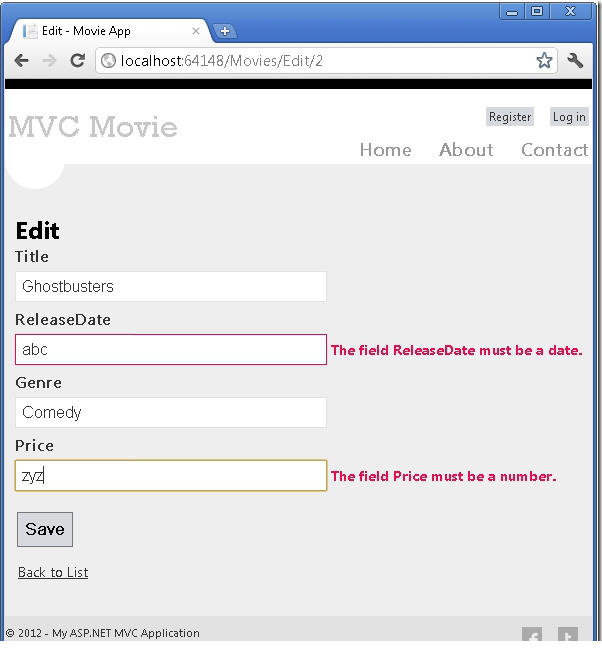The height and width of the screenshot is (666, 602).
Task: Focus the Genre field containing Comedy
Action: [x=171, y=412]
